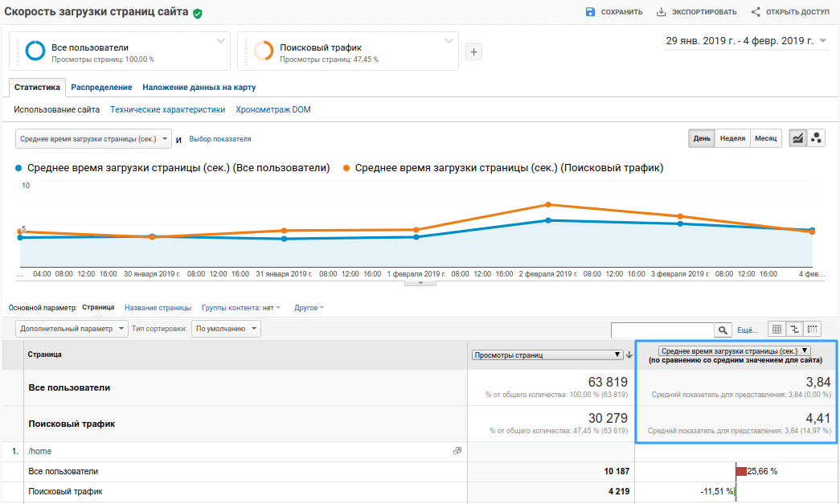
Task: Open the Среднее время загрузки страницы metric dropdown above chart
Action: pos(94,139)
